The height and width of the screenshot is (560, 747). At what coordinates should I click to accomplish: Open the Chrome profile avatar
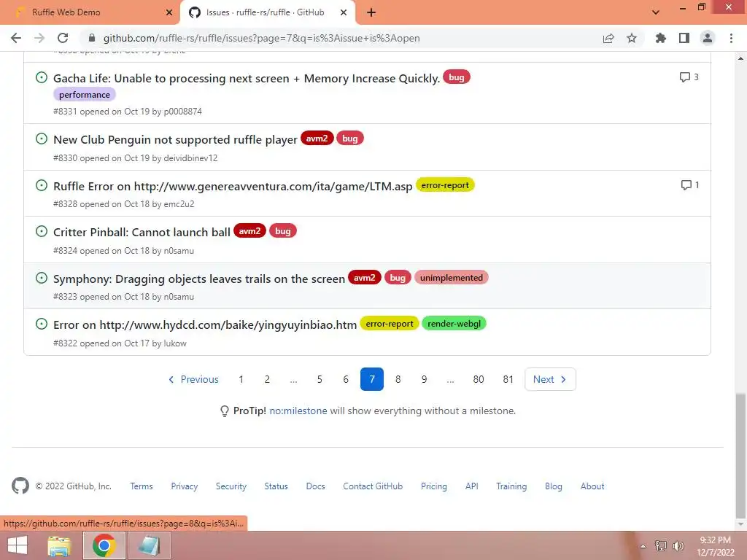[708, 38]
